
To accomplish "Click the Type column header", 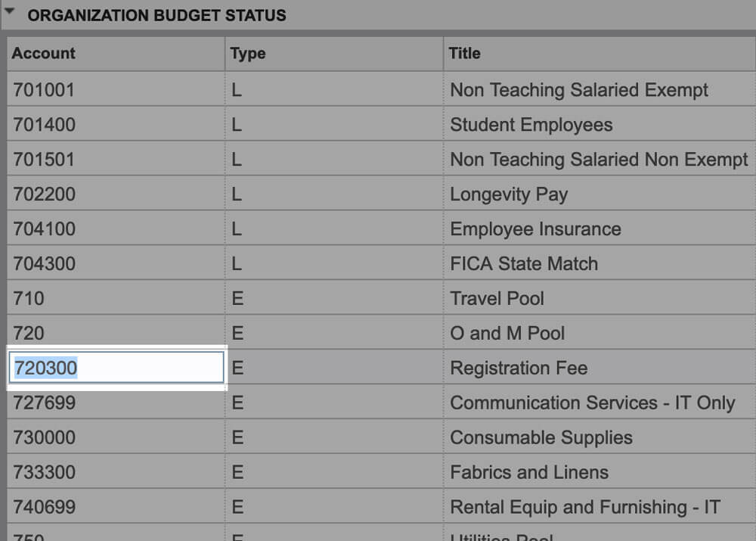I will click(246, 53).
